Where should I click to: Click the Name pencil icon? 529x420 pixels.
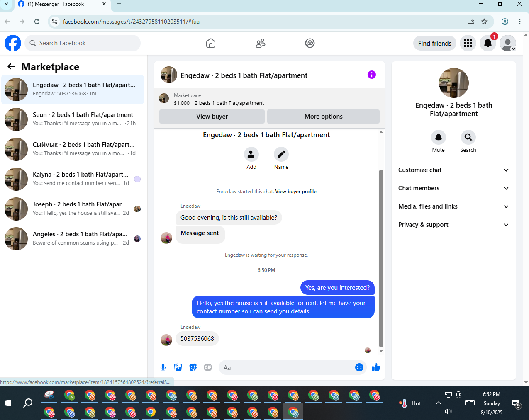281,154
